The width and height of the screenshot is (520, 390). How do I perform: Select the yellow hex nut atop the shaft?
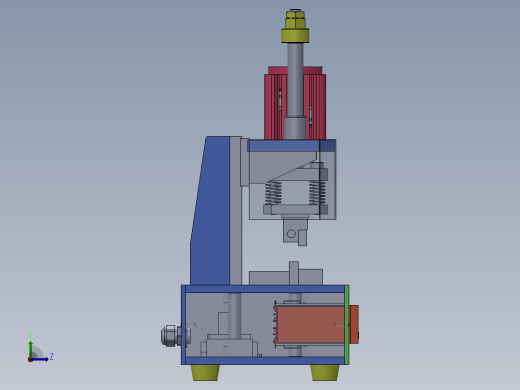tap(295, 19)
